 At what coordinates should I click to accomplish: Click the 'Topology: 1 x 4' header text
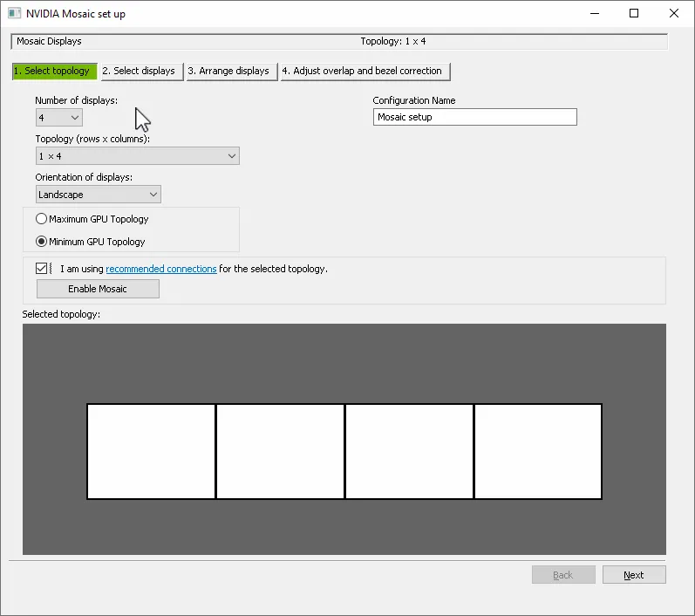(x=393, y=41)
